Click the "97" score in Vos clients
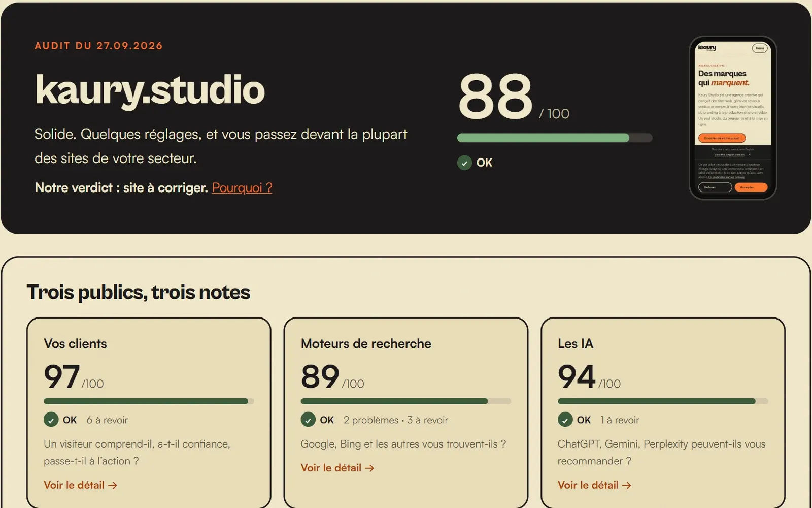This screenshot has width=812, height=508. tap(62, 376)
